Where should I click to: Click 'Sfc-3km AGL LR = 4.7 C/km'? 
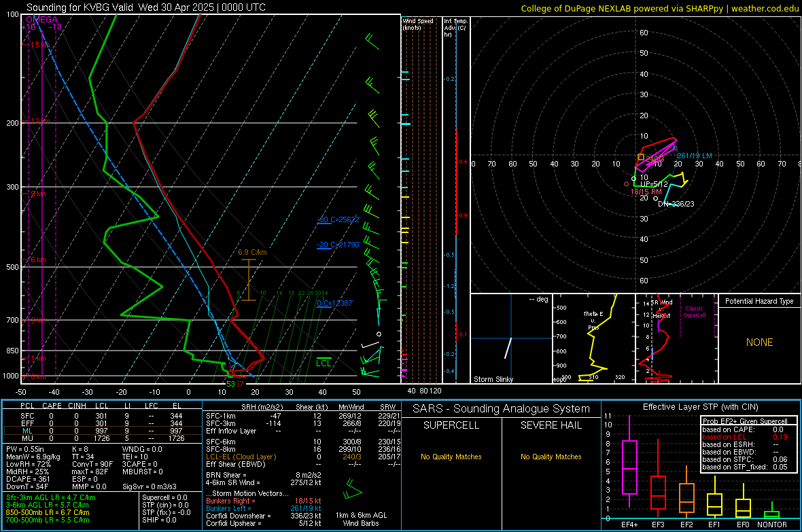51,497
